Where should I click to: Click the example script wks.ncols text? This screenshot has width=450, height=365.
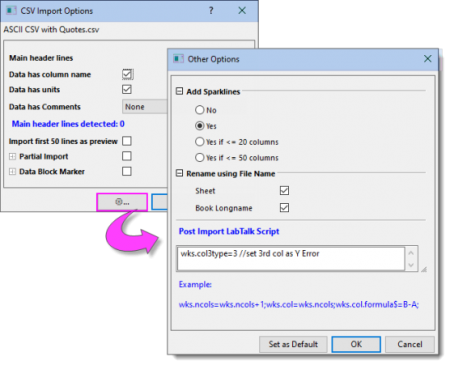[299, 304]
